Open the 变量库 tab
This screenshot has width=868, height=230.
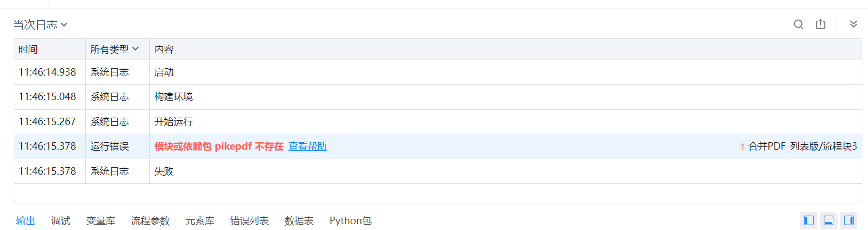coord(101,221)
